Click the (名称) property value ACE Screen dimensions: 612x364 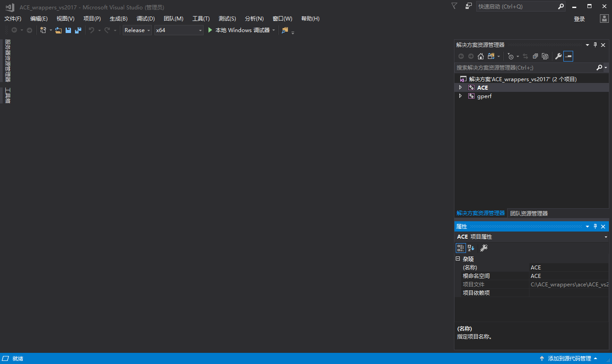pos(570,267)
